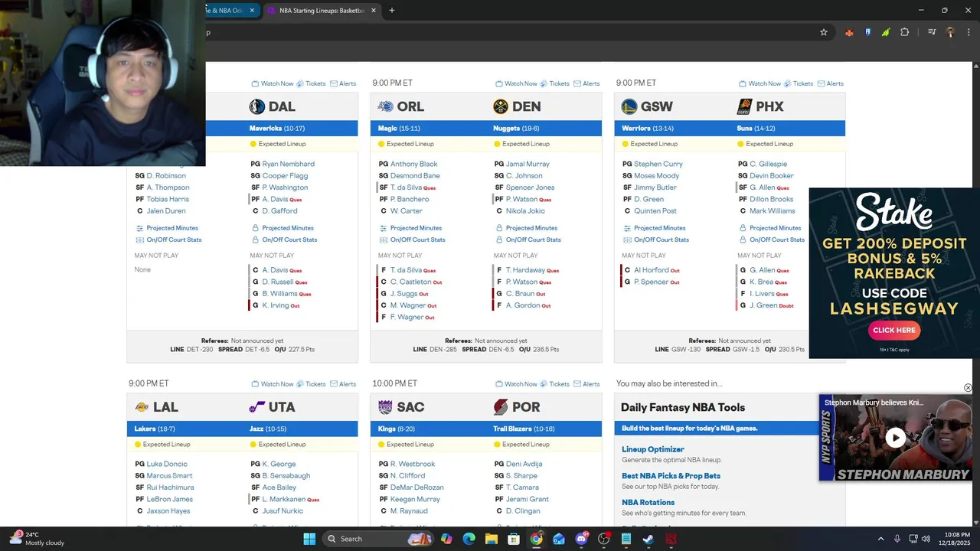This screenshot has width=980, height=551.
Task: Click the Utah Jazz team logo
Action: pos(256,407)
